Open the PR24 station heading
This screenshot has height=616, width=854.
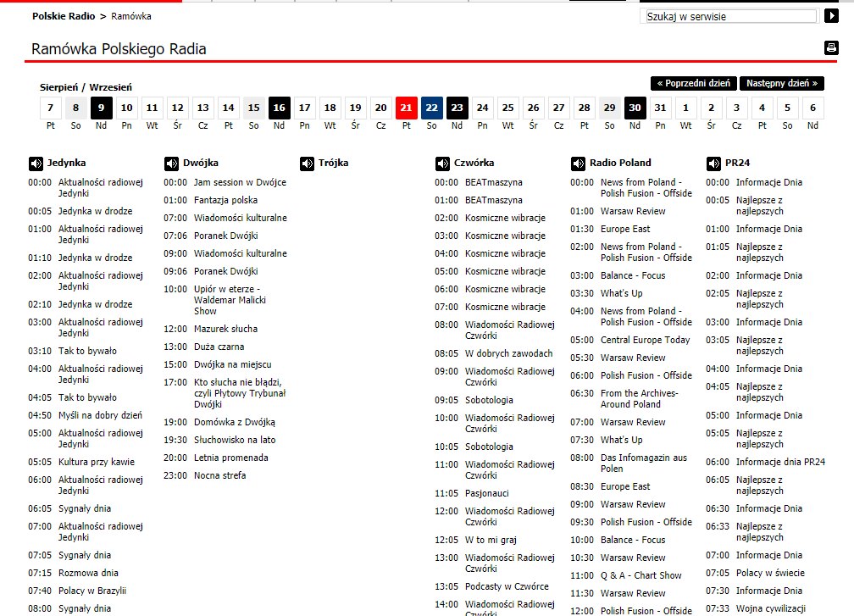click(x=737, y=163)
